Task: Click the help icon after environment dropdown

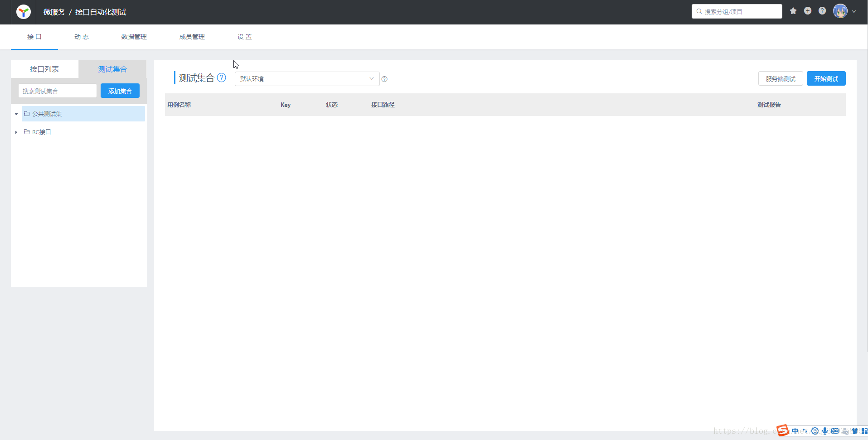Action: pyautogui.click(x=384, y=79)
